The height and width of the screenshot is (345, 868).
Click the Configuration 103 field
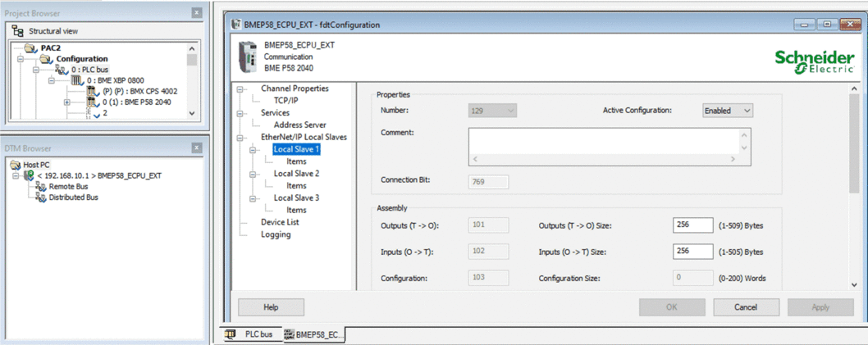point(489,278)
